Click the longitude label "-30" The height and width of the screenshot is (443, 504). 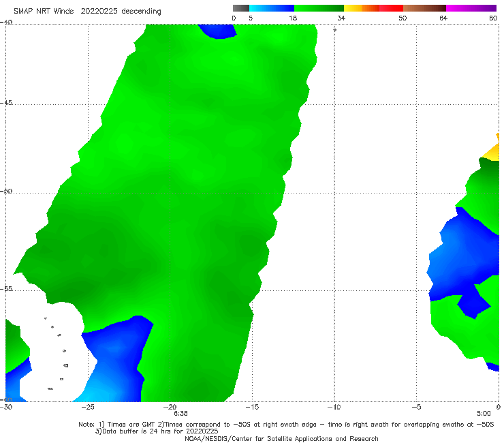6,407
